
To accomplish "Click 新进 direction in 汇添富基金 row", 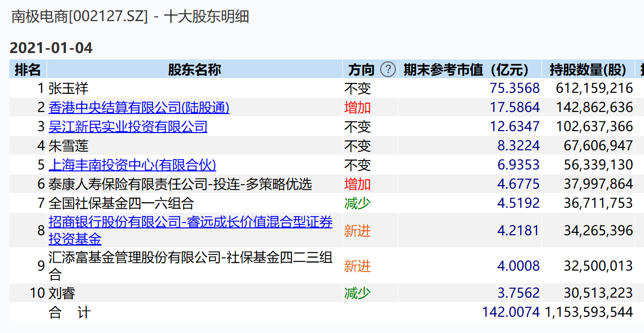I will pyautogui.click(x=358, y=266).
